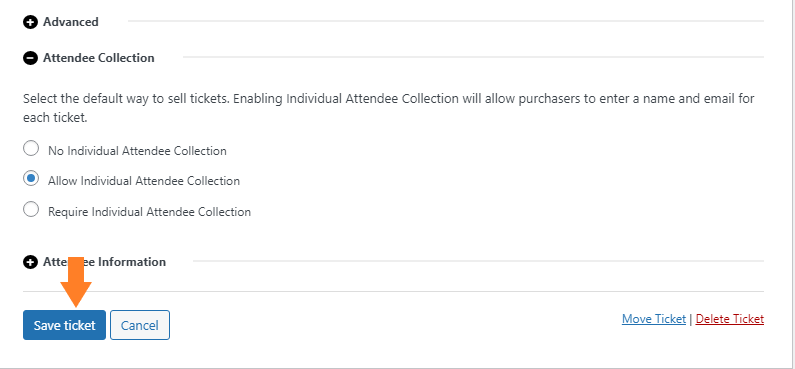This screenshot has width=795, height=369.
Task: Click the plus icon beside Attendee Information
Action: click(30, 262)
